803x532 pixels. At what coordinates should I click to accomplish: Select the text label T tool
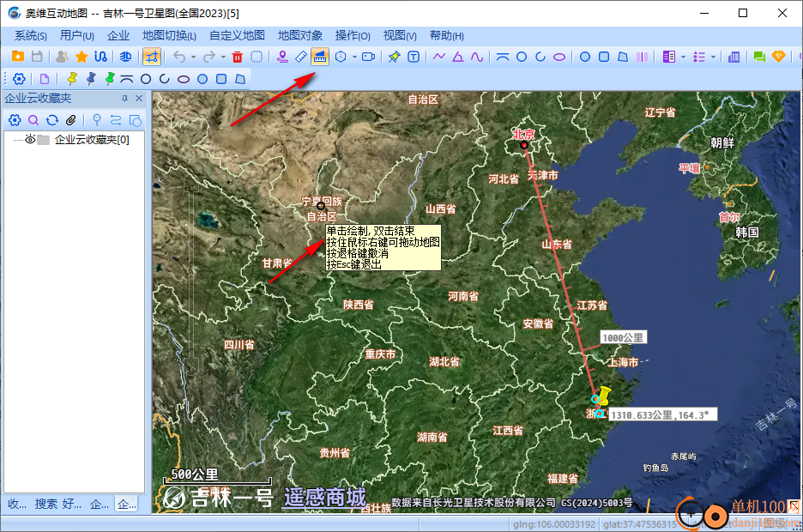tap(414, 57)
